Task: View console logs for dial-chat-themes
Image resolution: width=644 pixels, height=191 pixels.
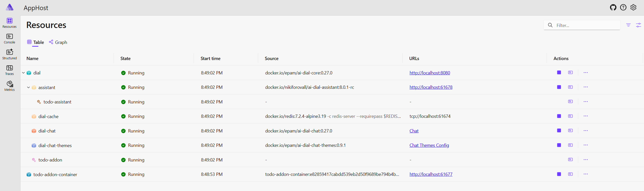Action: [x=570, y=145]
